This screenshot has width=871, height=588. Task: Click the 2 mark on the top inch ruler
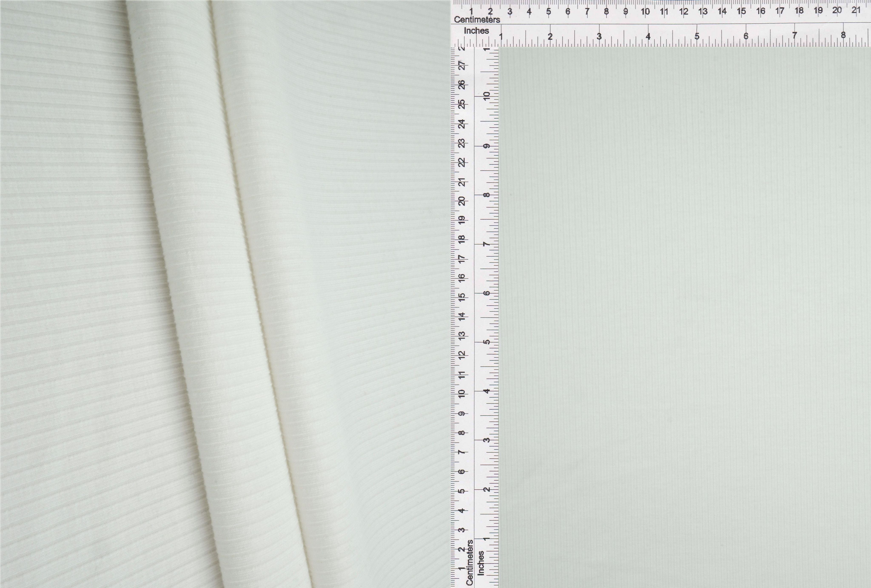[x=550, y=37]
